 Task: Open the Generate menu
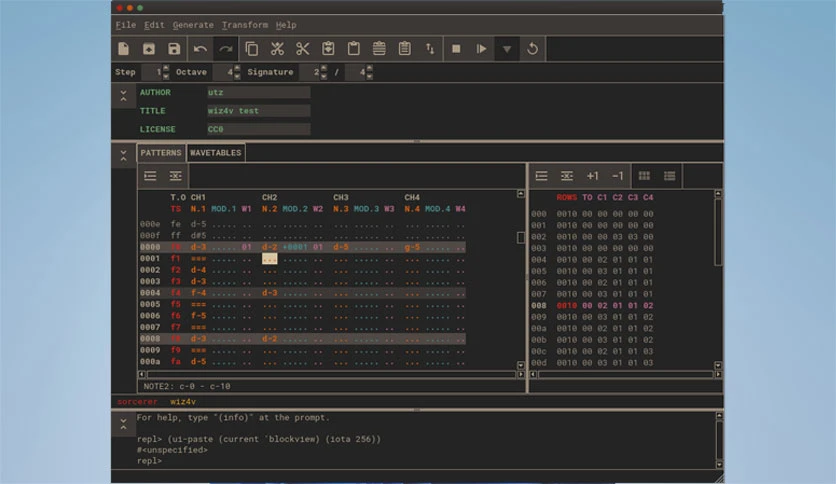click(x=193, y=25)
